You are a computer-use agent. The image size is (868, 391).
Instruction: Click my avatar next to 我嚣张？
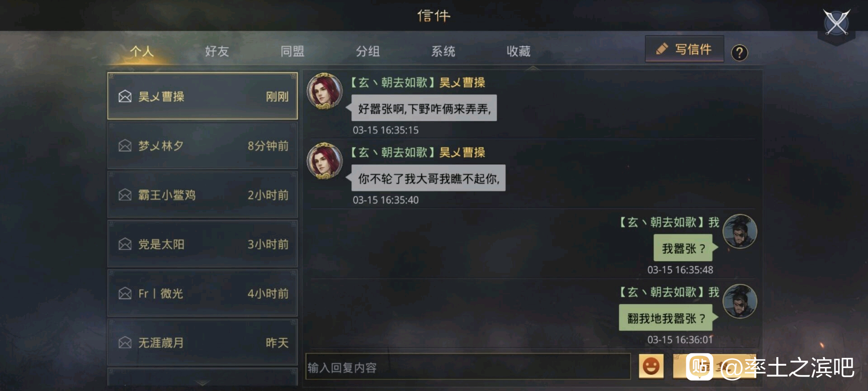[x=740, y=231]
